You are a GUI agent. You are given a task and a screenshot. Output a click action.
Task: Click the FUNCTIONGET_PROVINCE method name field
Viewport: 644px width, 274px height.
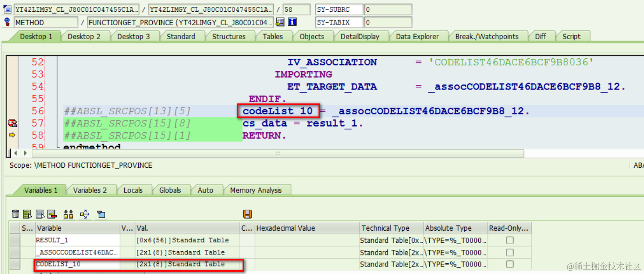180,22
